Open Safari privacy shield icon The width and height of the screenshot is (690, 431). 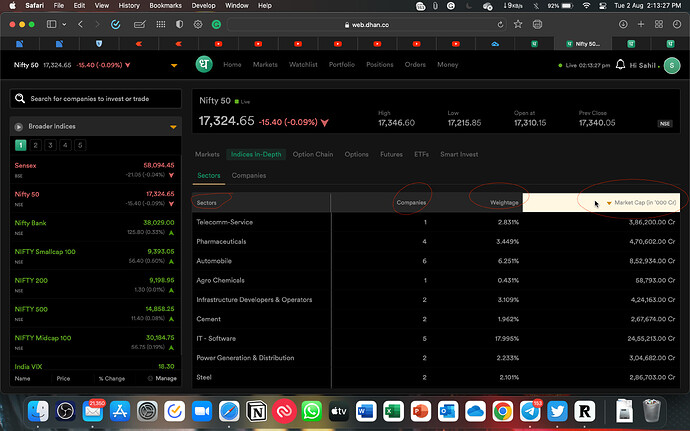180,24
